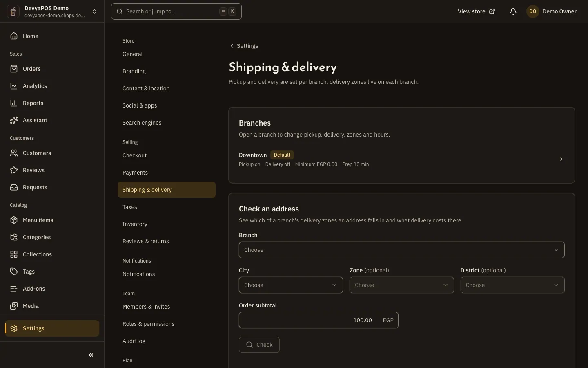The image size is (588, 368).
Task: Click the DevyaPOS store logo icon
Action: point(13,11)
